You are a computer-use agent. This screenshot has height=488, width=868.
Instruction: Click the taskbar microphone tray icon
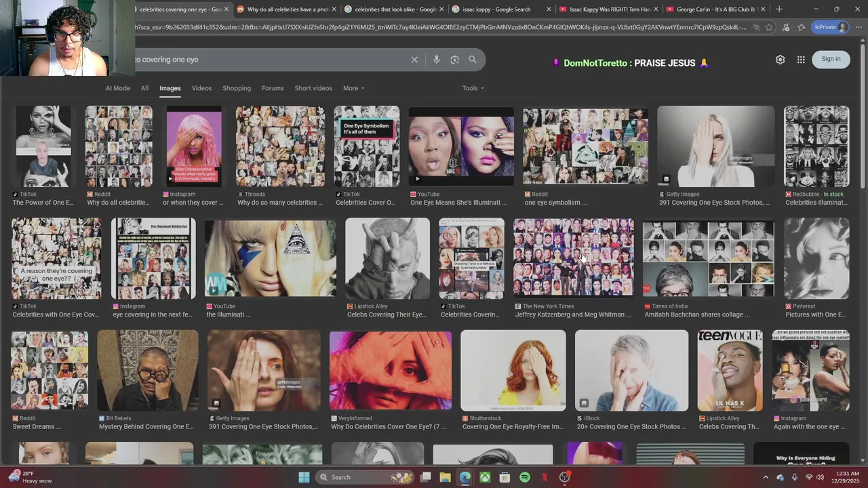click(x=794, y=477)
